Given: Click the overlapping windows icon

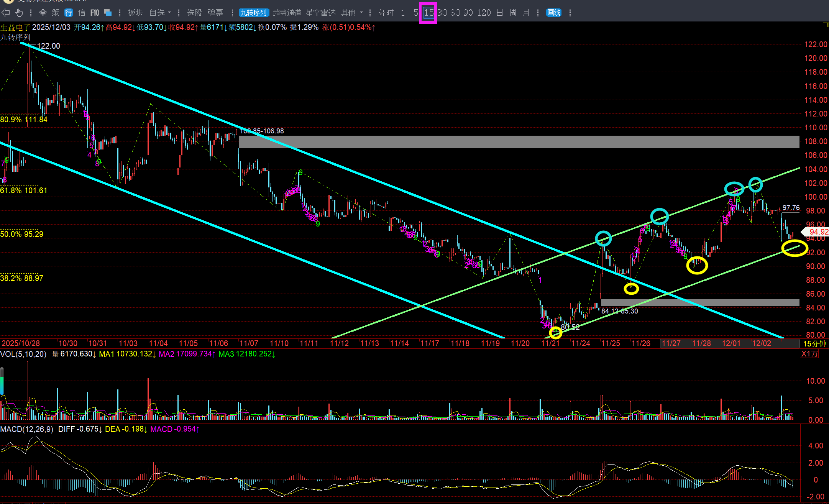Looking at the screenshot, I should coord(108,13).
